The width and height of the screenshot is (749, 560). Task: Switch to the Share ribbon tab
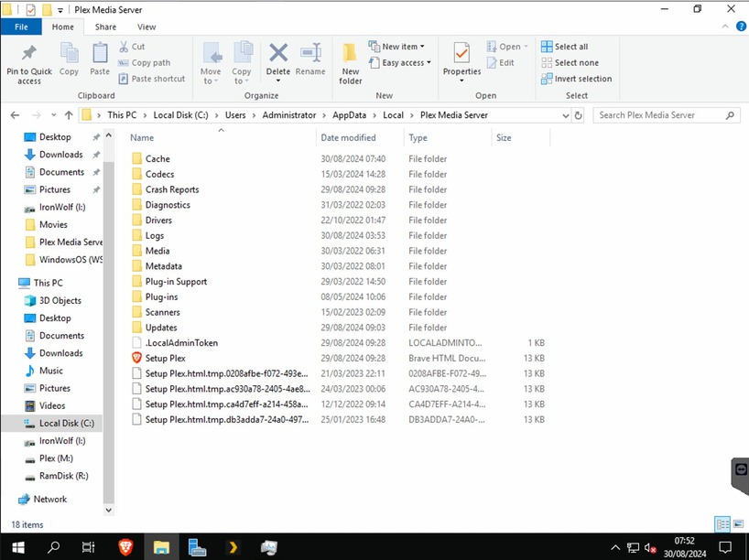(x=105, y=27)
